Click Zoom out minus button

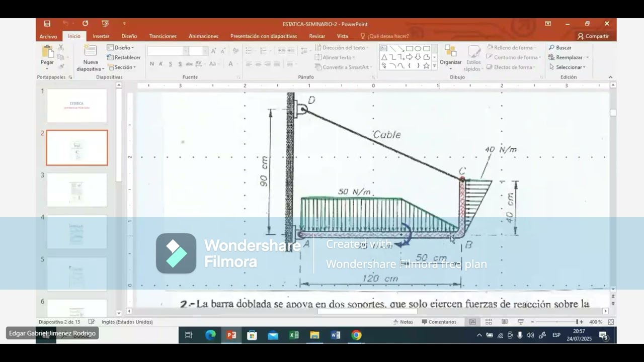(532, 322)
